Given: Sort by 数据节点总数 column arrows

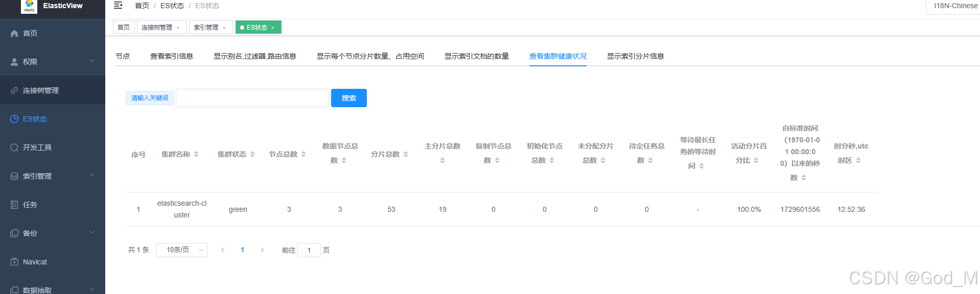Looking at the screenshot, I should tap(344, 160).
